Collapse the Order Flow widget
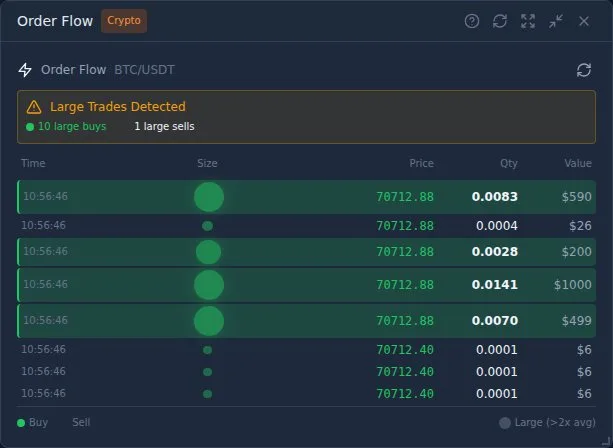613x448 pixels. 556,21
